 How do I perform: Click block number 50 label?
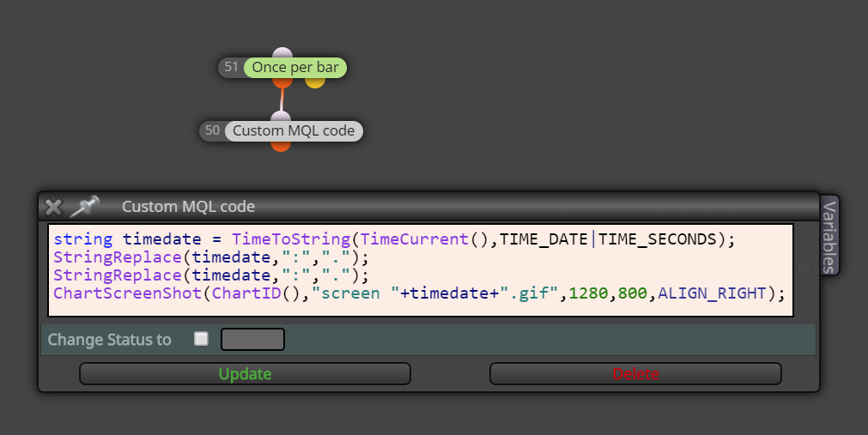tap(213, 130)
